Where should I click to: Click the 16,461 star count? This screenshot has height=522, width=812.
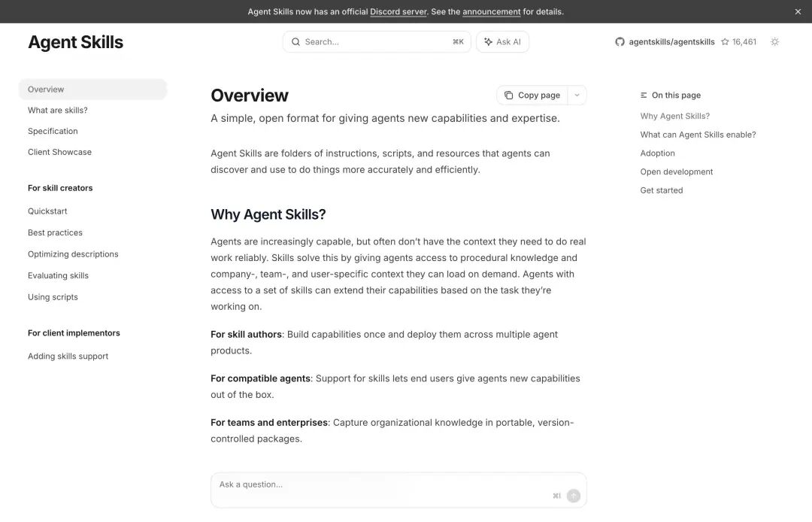pyautogui.click(x=744, y=42)
